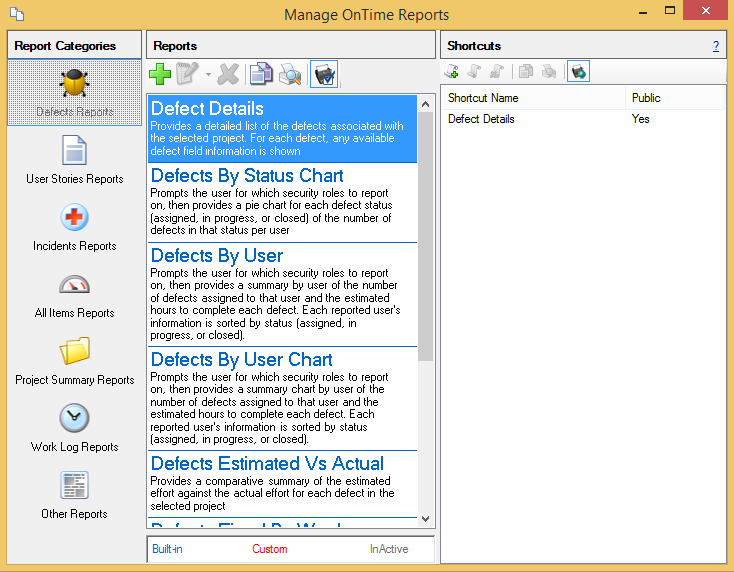Select the Defects Estimated Vs Actual report
This screenshot has width=734, height=572.
[x=282, y=484]
